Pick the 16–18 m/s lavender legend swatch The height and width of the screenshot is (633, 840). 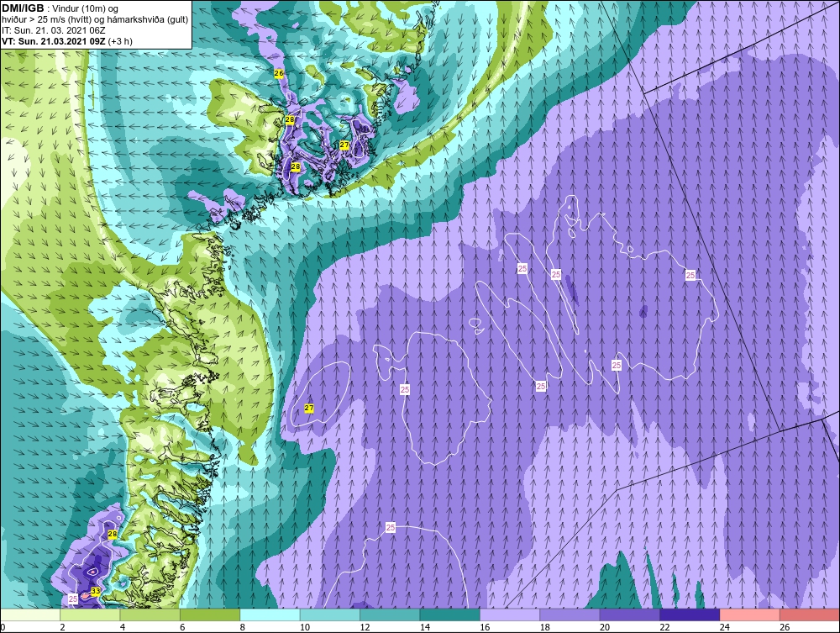510,615
